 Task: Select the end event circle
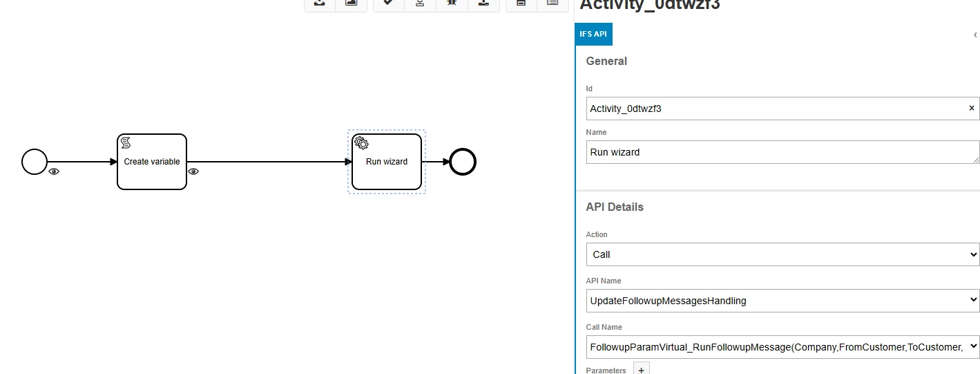pos(463,162)
